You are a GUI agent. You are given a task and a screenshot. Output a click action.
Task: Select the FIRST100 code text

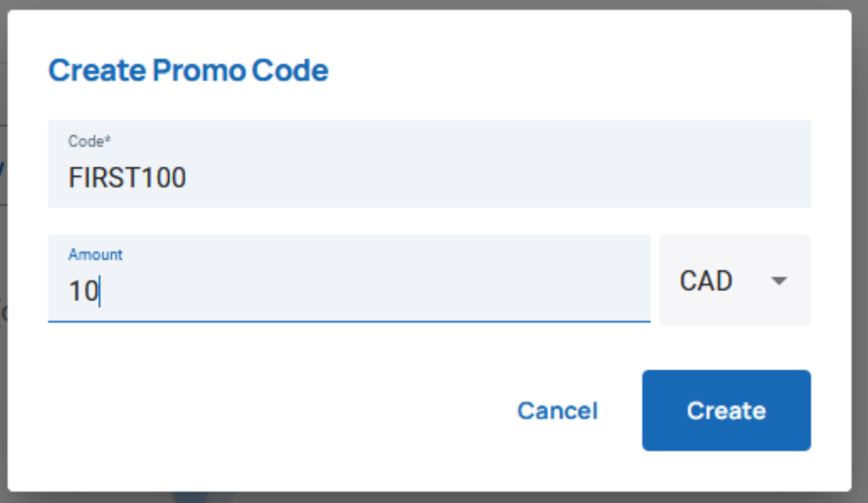coord(126,178)
